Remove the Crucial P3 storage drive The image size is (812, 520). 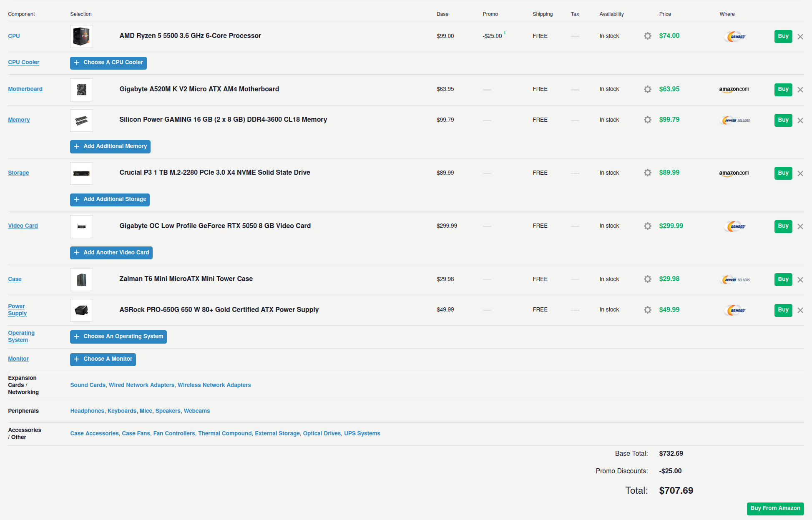[x=800, y=173]
